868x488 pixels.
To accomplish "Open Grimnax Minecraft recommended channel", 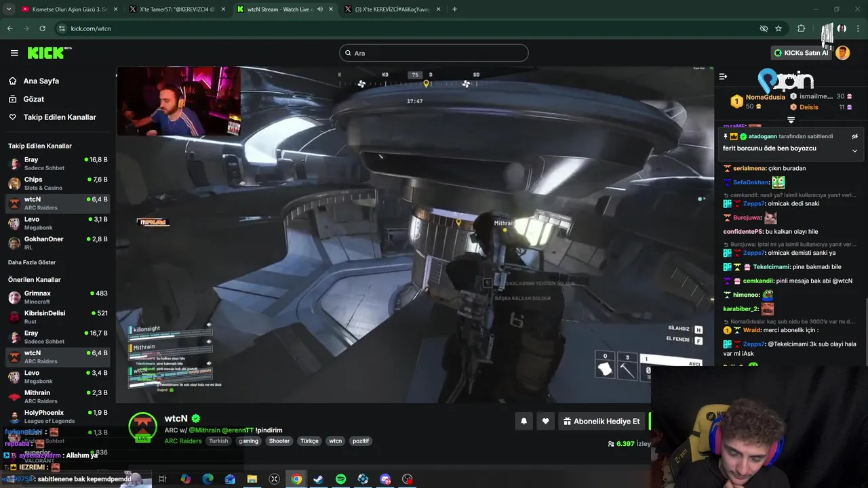I will pyautogui.click(x=58, y=297).
